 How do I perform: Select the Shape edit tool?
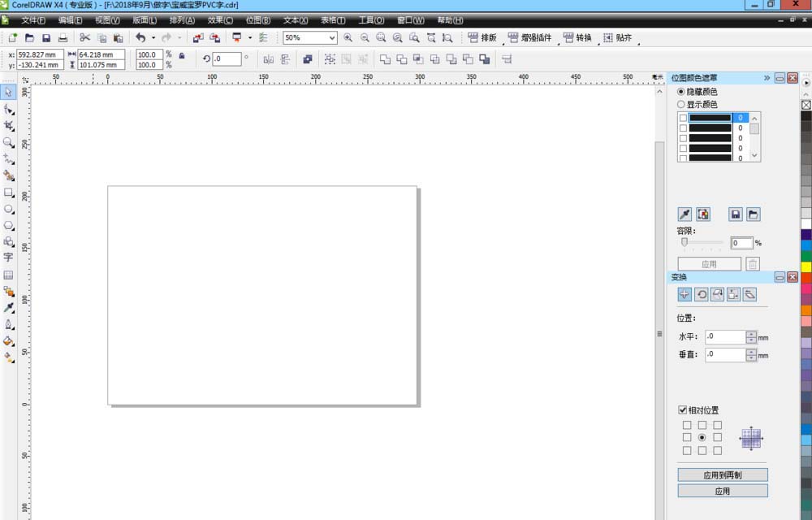tap(8, 110)
